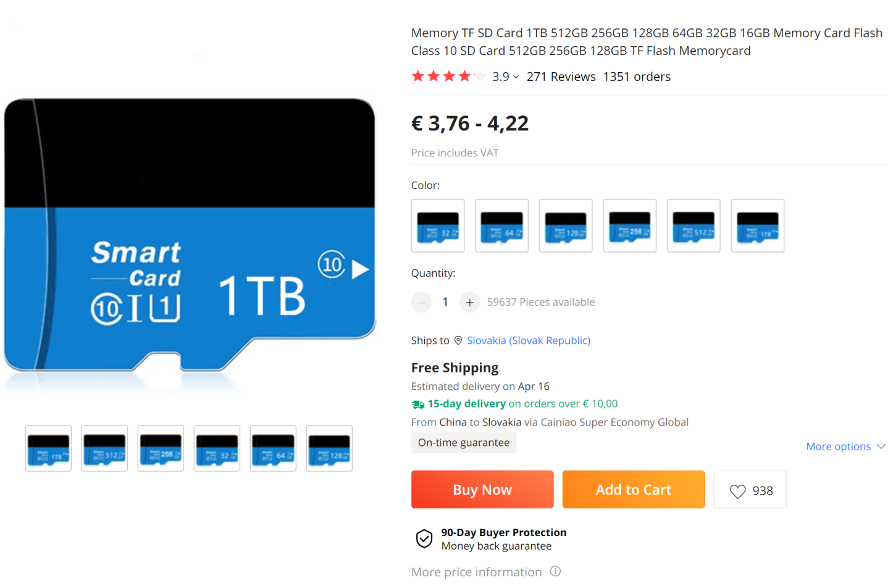
Task: Select the 64GB card variant
Action: (501, 225)
